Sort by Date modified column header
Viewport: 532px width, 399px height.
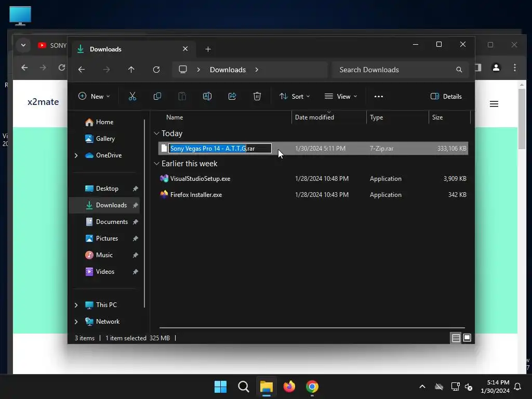314,117
